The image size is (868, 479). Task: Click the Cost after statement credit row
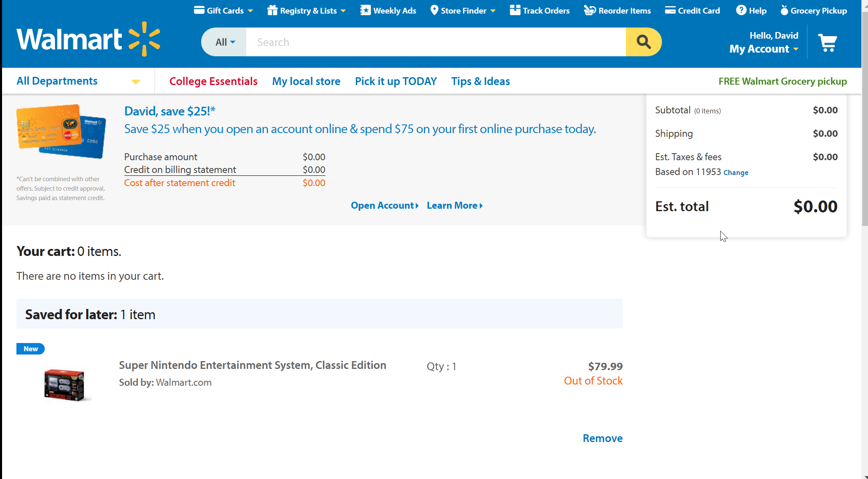(225, 183)
